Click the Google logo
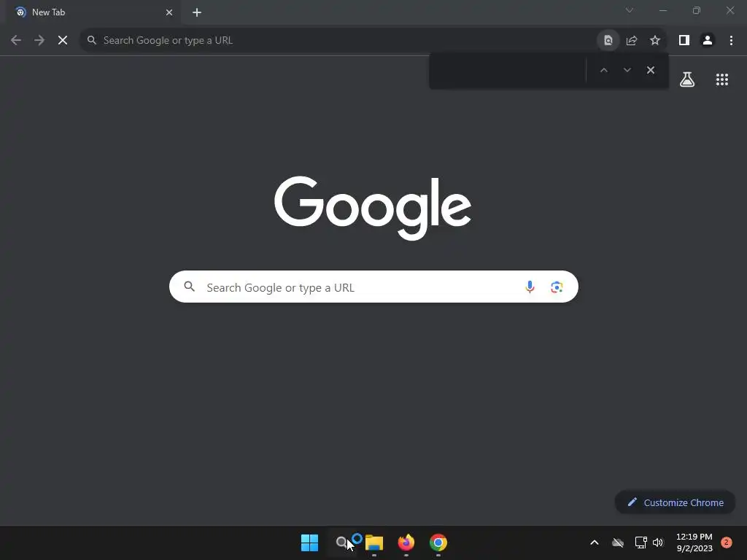Viewport: 747px width, 560px height. [373, 208]
